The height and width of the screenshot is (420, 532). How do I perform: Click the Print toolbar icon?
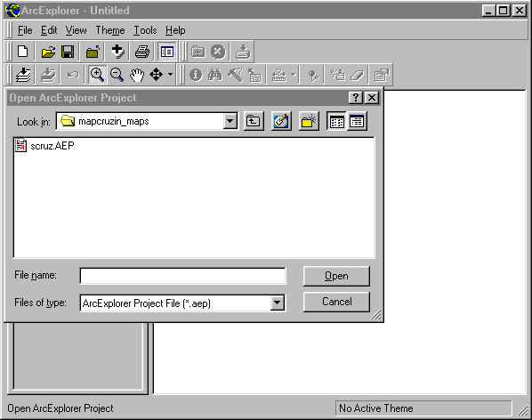point(141,52)
